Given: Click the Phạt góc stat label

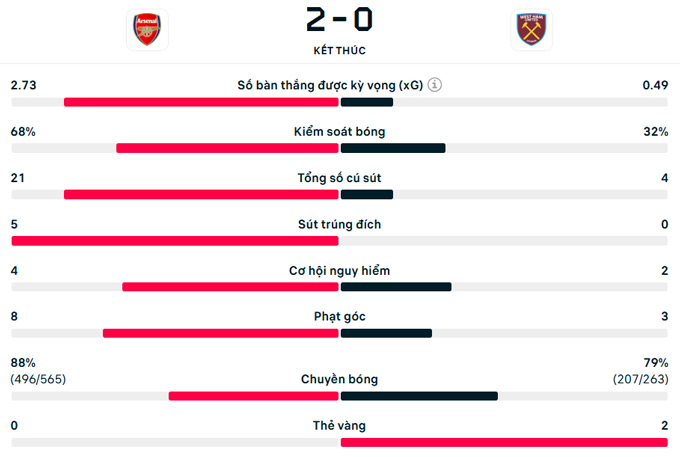Looking at the screenshot, I should [x=339, y=316].
